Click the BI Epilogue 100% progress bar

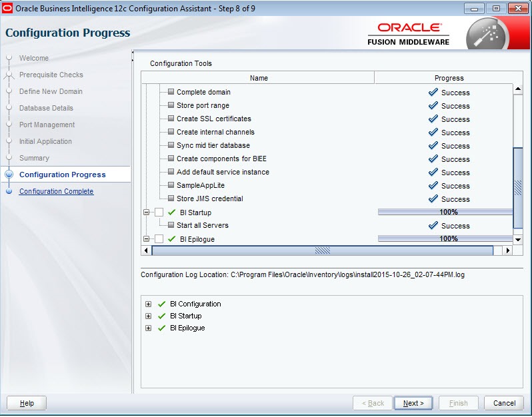coord(445,238)
